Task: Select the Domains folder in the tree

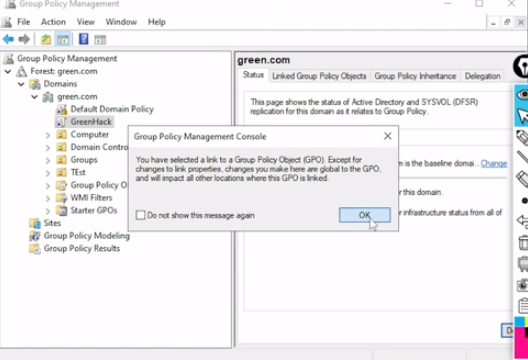Action: pos(60,84)
